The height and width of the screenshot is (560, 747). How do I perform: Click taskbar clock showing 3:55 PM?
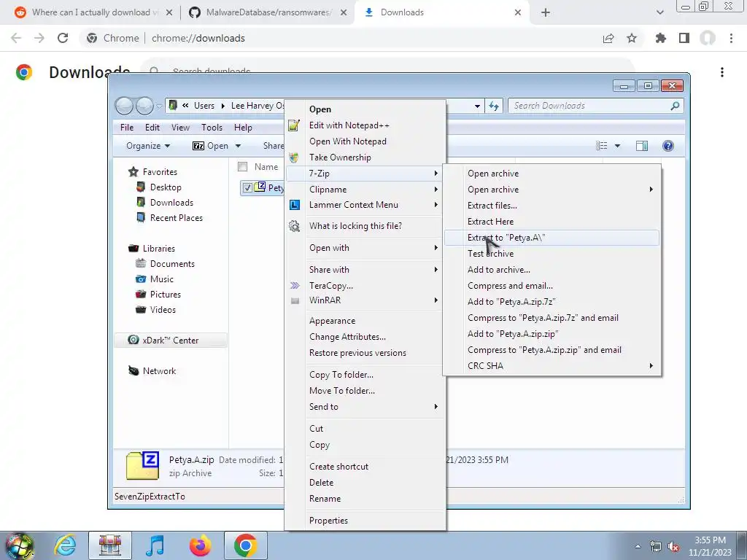pos(710,546)
